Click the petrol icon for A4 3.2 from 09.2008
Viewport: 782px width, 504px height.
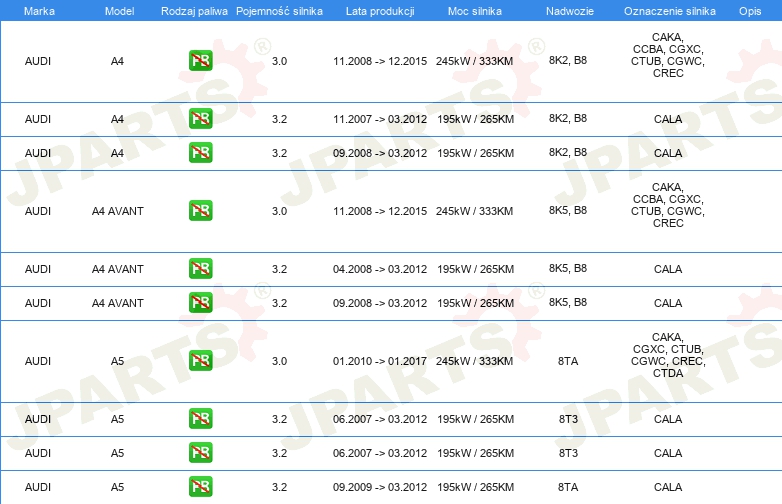(x=200, y=153)
